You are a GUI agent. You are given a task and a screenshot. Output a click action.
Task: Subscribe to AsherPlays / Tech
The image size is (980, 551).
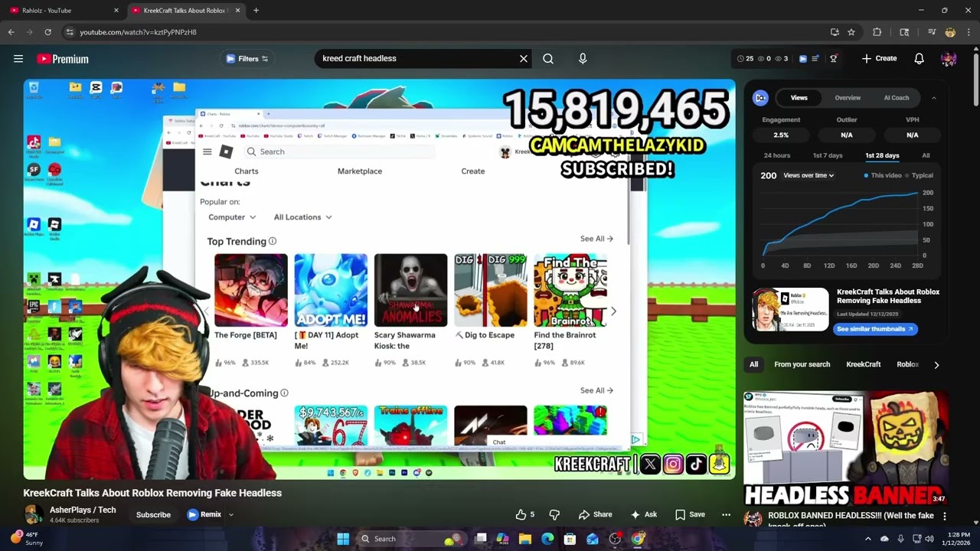click(153, 514)
